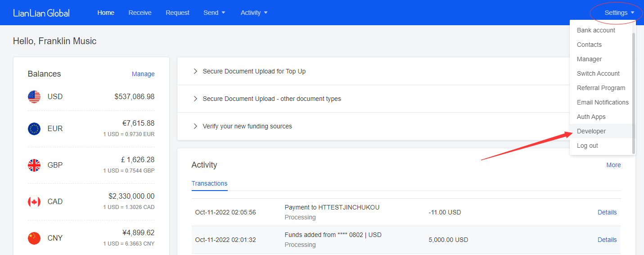Select Developer from Settings menu
Viewport: 644px width, 255px height.
coord(591,131)
